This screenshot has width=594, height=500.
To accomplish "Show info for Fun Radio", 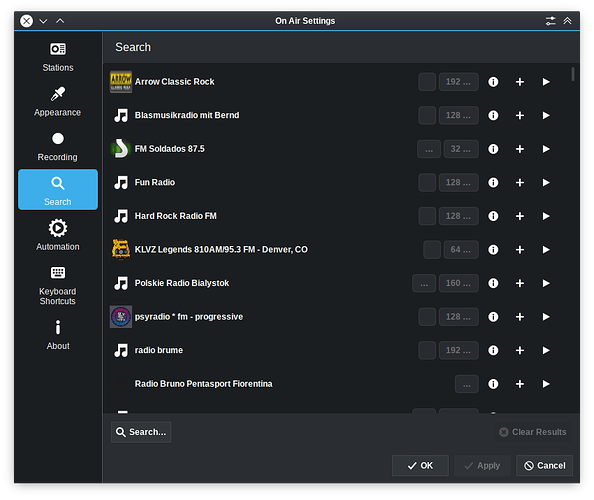I will [x=493, y=183].
